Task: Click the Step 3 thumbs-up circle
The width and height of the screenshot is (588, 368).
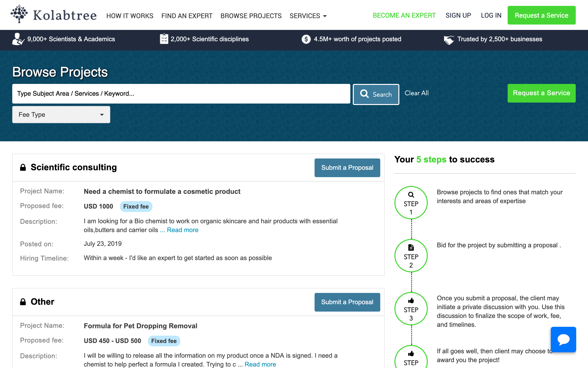Action: pos(411,309)
